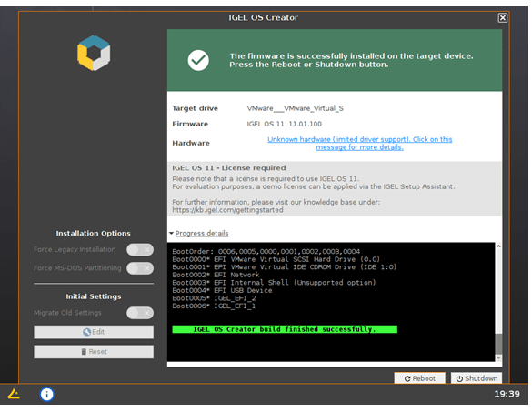Click the Reset button

[94, 352]
